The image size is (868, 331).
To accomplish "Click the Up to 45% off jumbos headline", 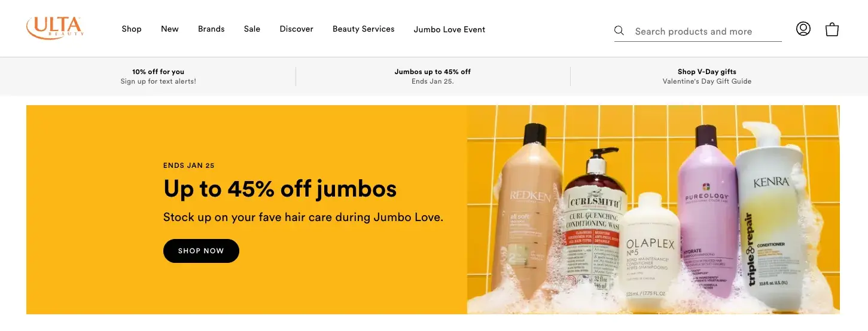I will [280, 189].
